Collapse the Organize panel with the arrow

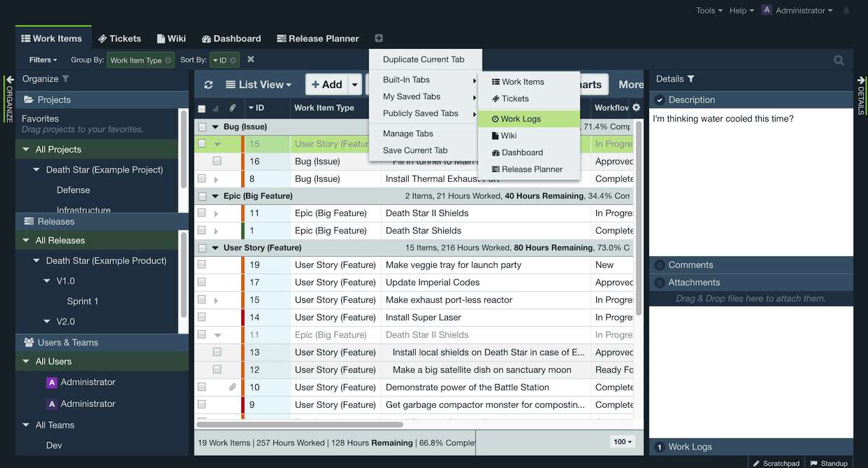coord(10,79)
